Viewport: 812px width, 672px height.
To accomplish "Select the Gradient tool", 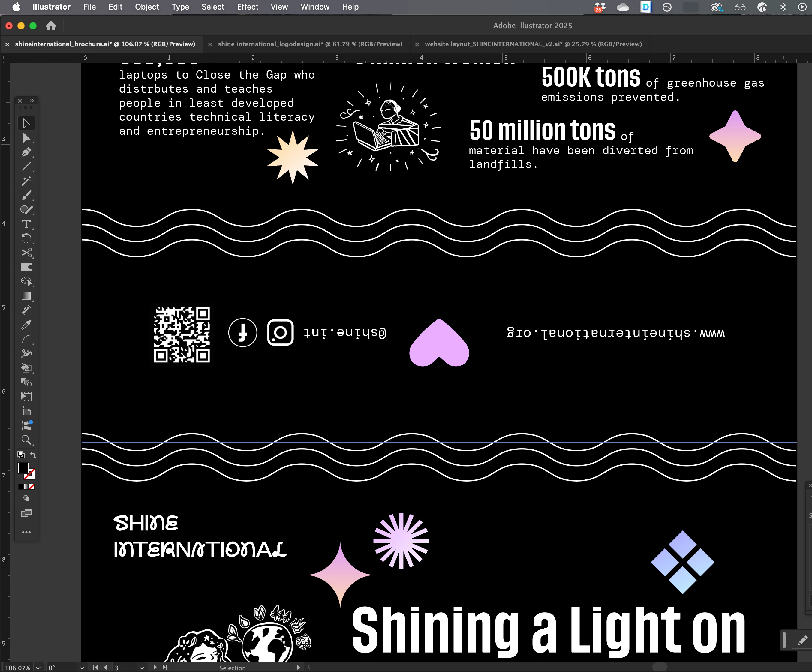I will 26,296.
